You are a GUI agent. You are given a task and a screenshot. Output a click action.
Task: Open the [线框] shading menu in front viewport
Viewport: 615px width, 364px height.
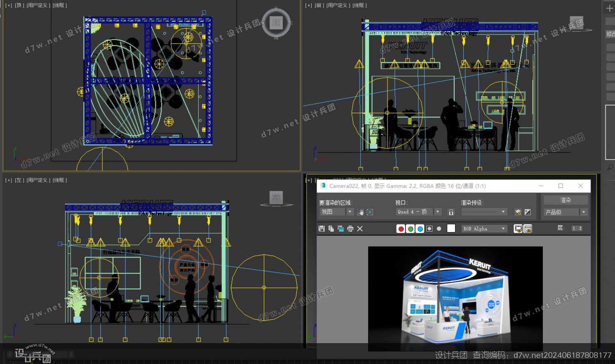[360, 5]
